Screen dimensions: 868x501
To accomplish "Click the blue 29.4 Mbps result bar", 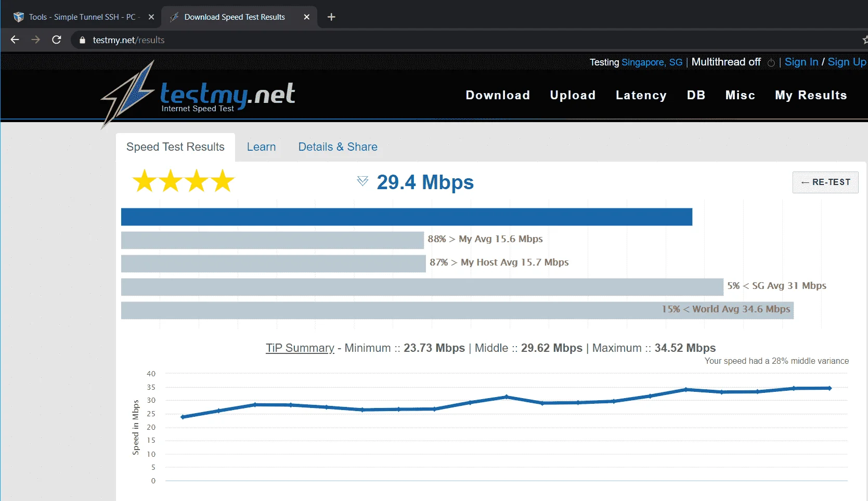I will (407, 217).
